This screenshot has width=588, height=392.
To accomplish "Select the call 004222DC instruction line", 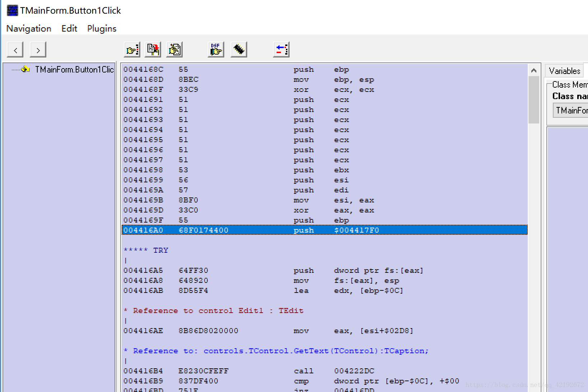I will point(324,371).
